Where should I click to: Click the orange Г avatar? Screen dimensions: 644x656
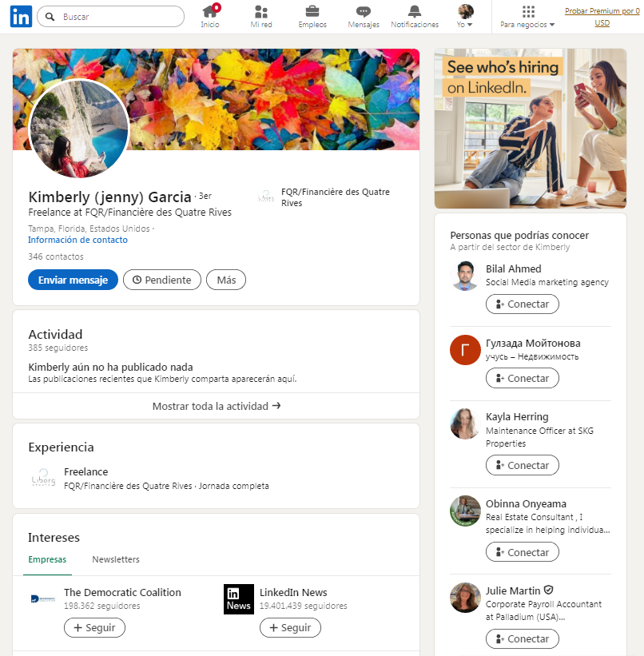pos(465,350)
